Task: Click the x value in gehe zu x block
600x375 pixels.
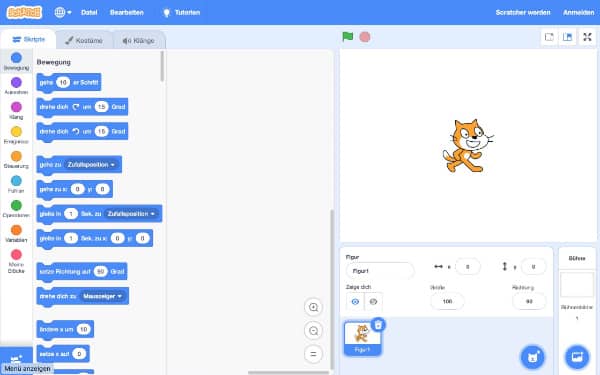Action: 78,189
